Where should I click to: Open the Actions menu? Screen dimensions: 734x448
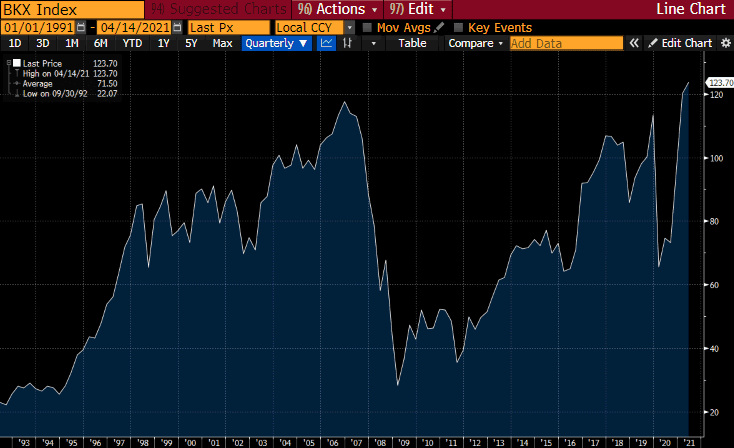click(338, 9)
